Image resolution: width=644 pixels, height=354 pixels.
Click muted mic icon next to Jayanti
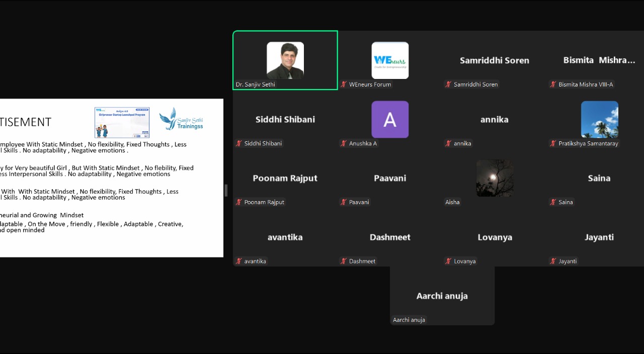553,261
